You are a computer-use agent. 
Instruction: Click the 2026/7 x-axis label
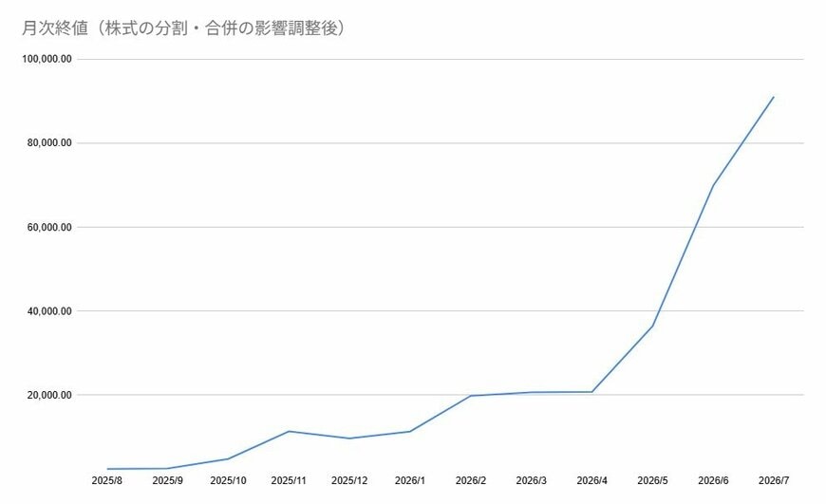tap(774, 480)
